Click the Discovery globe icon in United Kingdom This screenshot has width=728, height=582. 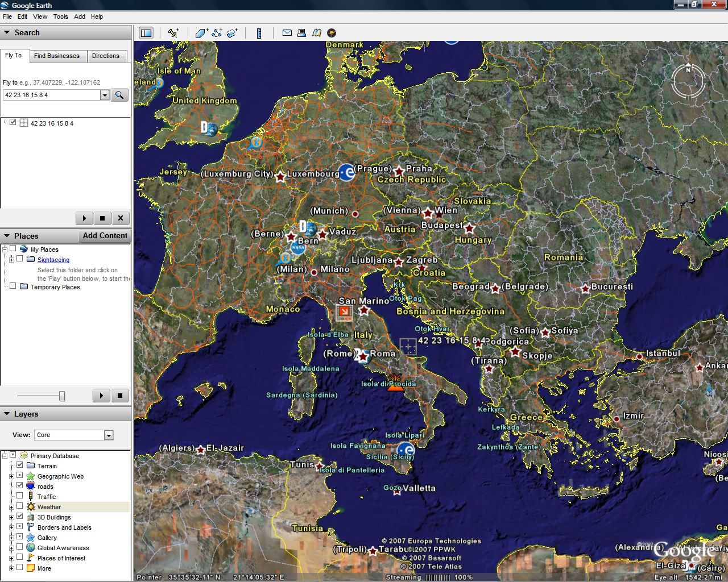pos(209,128)
